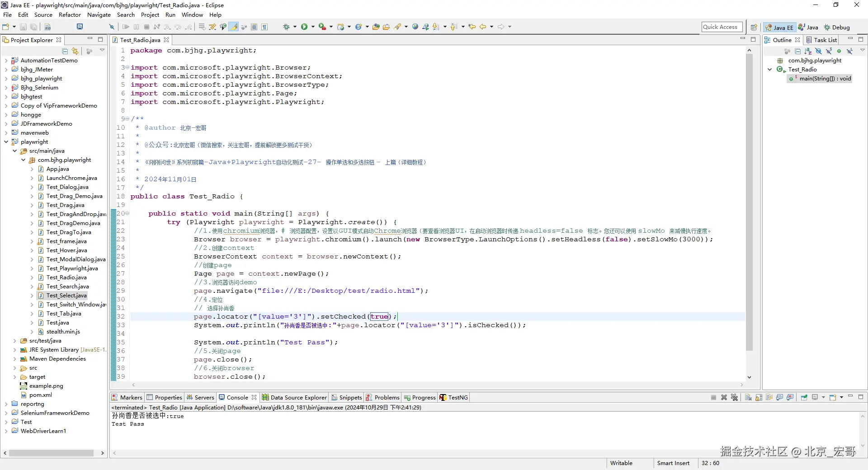Click the Open Web Browser globe icon

pyautogui.click(x=415, y=27)
